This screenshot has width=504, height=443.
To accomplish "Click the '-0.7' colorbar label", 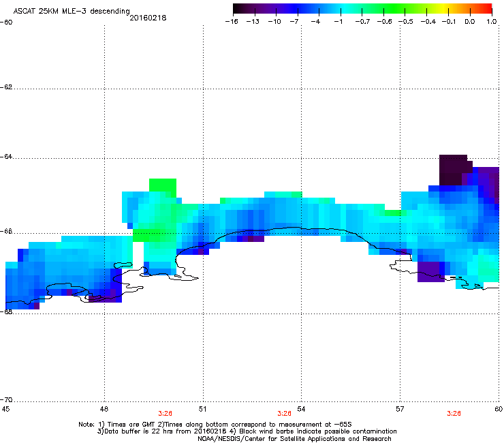I will tap(362, 22).
